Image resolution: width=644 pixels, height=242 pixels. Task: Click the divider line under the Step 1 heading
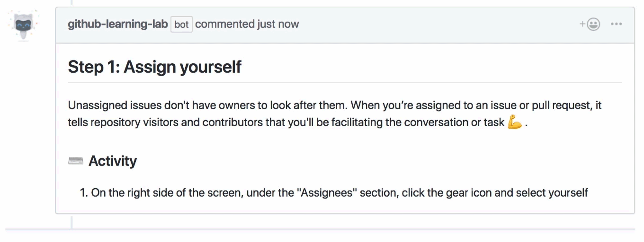click(x=344, y=83)
